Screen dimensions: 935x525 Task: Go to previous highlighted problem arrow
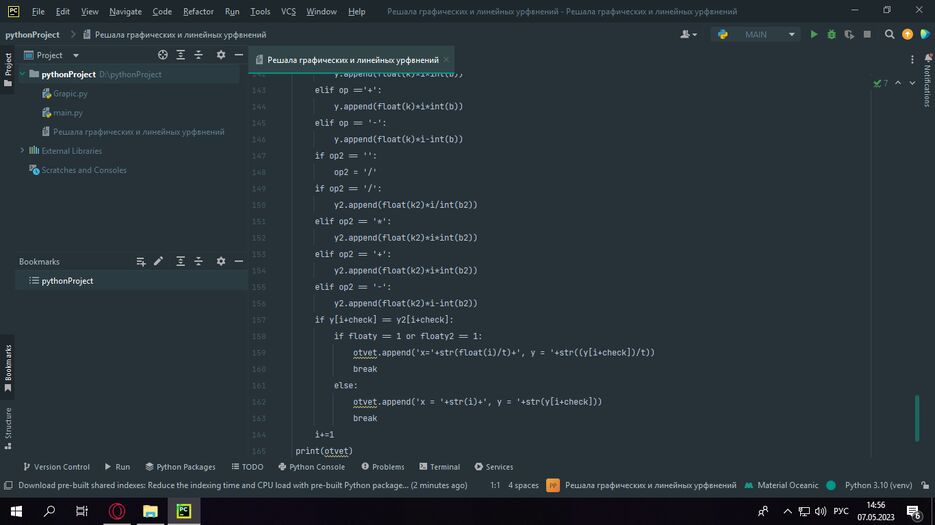[x=898, y=83]
